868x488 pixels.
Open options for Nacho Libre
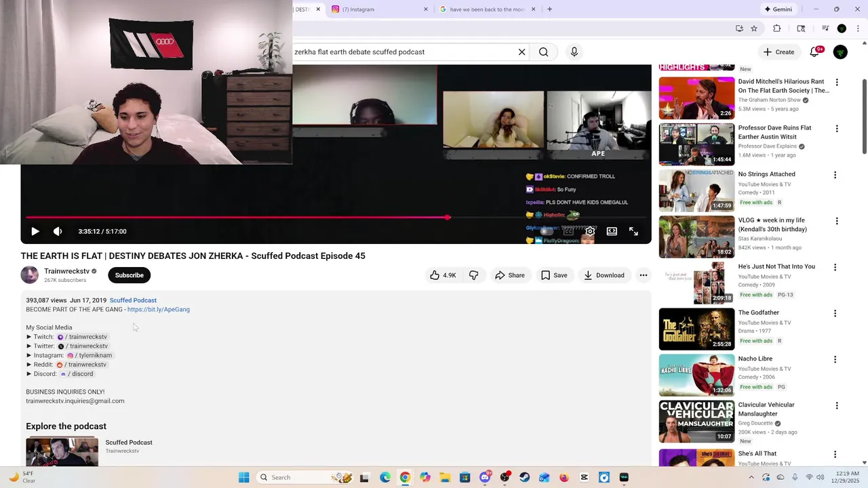click(x=835, y=359)
